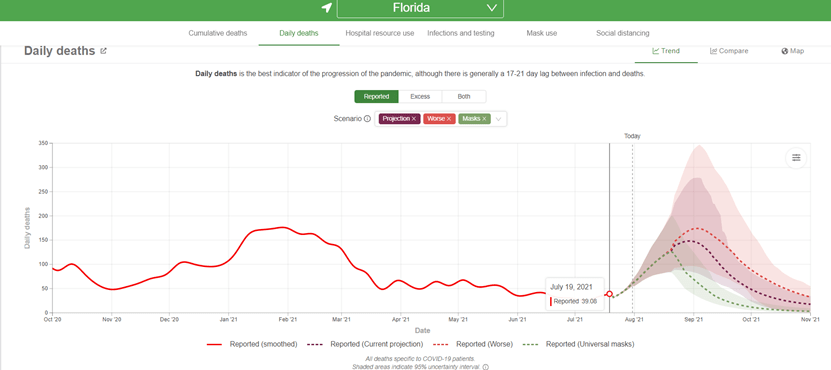Toggle Reported (smoothed) legend entry
The height and width of the screenshot is (370, 831).
click(x=252, y=344)
